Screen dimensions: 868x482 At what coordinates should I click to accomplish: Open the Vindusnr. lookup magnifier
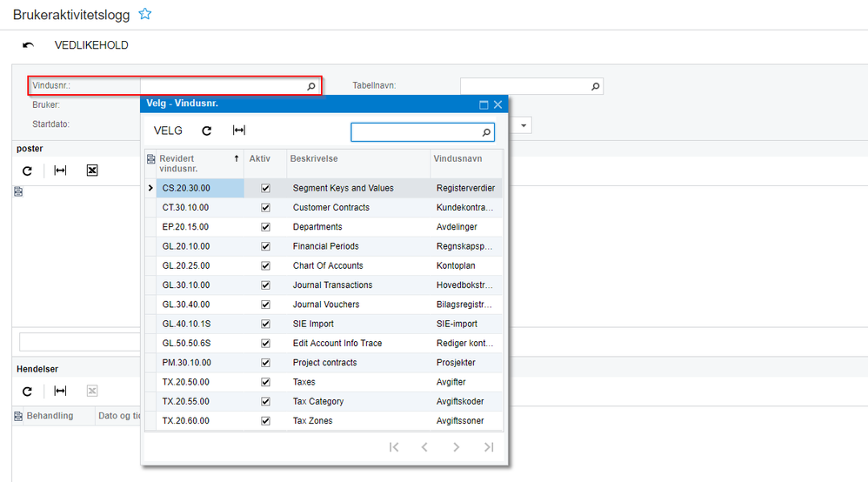(x=311, y=86)
